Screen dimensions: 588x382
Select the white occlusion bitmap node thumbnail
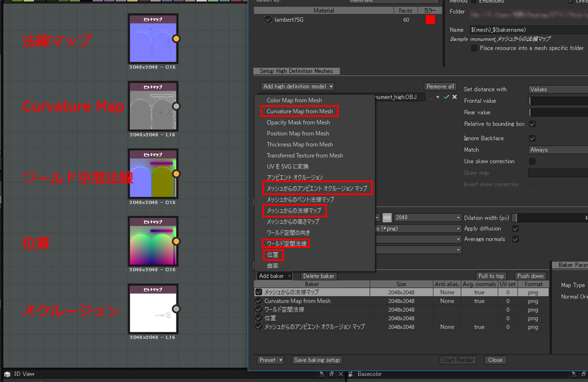click(153, 309)
